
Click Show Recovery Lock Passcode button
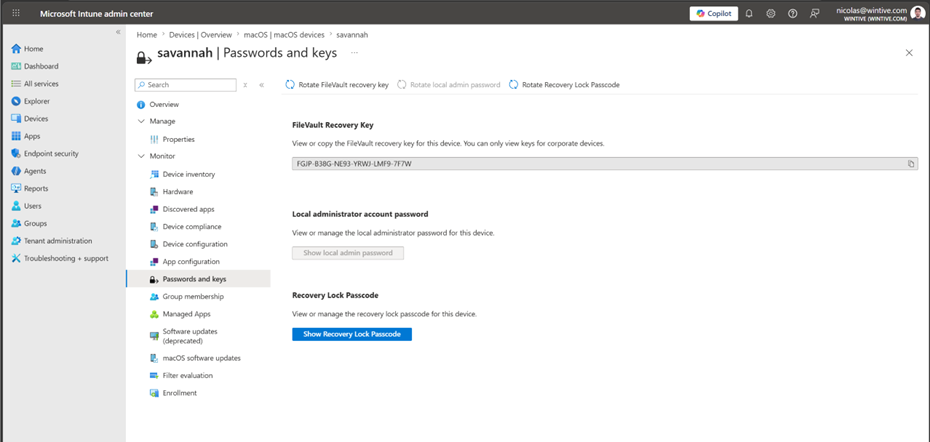[352, 334]
